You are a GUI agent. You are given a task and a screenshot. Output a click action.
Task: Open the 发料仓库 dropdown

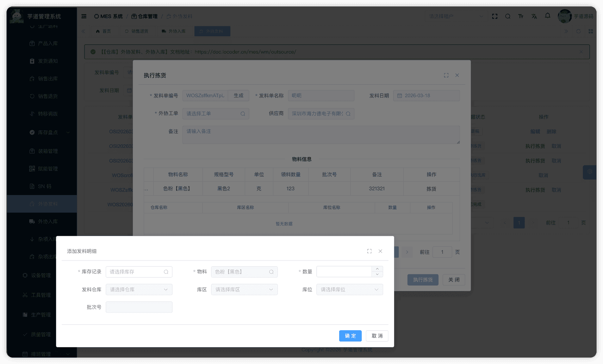[139, 289]
